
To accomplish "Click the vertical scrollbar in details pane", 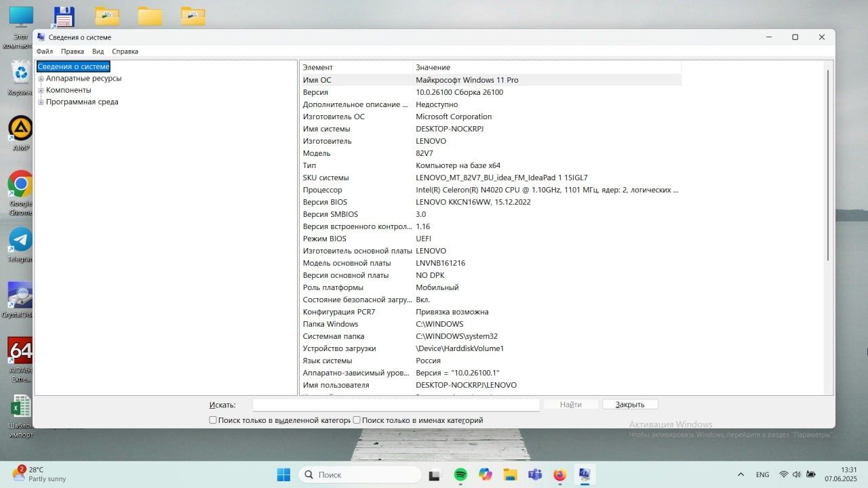I will coord(827,164).
